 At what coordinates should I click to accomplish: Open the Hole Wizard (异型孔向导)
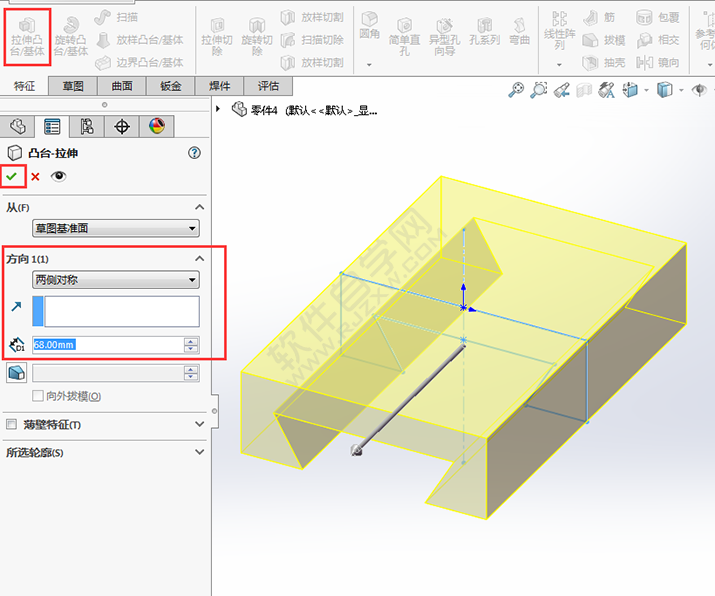[x=444, y=37]
